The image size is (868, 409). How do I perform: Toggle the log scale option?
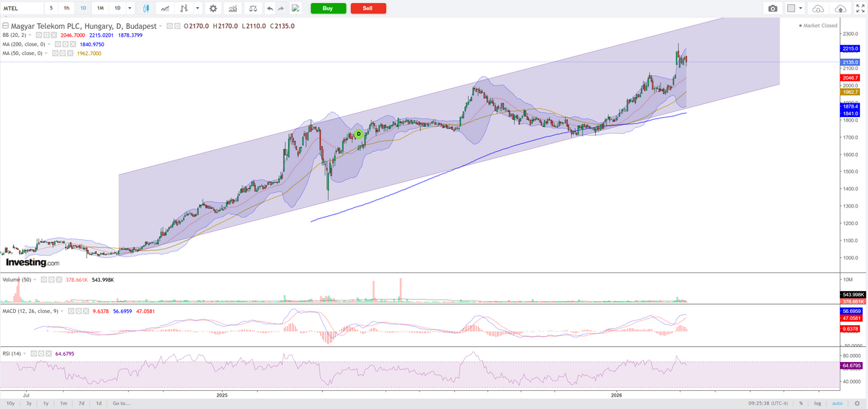coord(817,403)
